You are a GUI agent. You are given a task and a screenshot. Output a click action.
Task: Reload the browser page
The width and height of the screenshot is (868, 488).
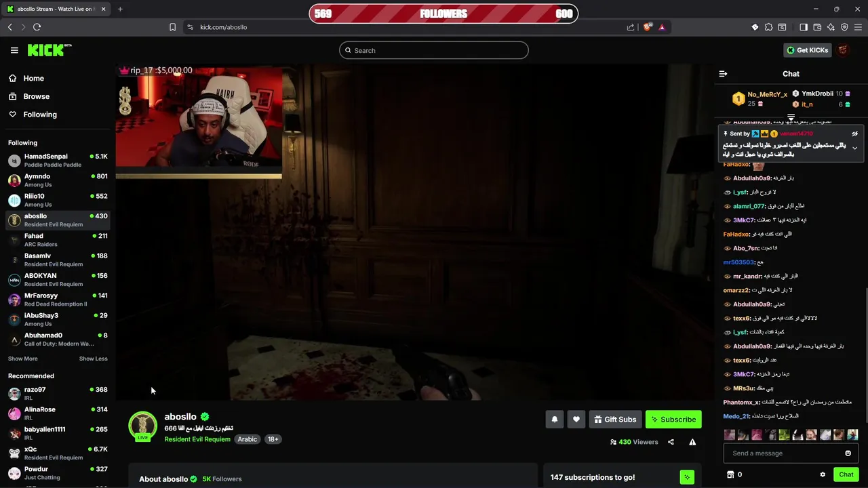[37, 27]
